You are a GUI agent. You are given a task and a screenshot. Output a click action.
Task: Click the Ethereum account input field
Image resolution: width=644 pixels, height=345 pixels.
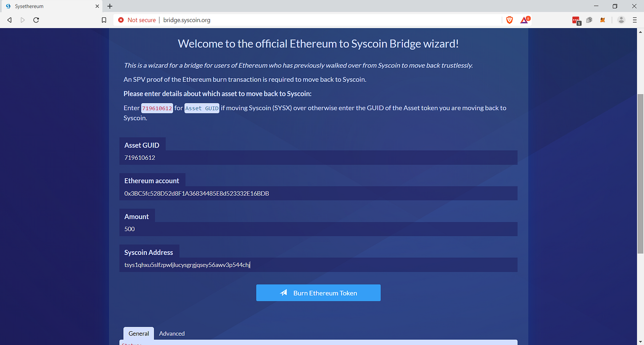coord(318,193)
